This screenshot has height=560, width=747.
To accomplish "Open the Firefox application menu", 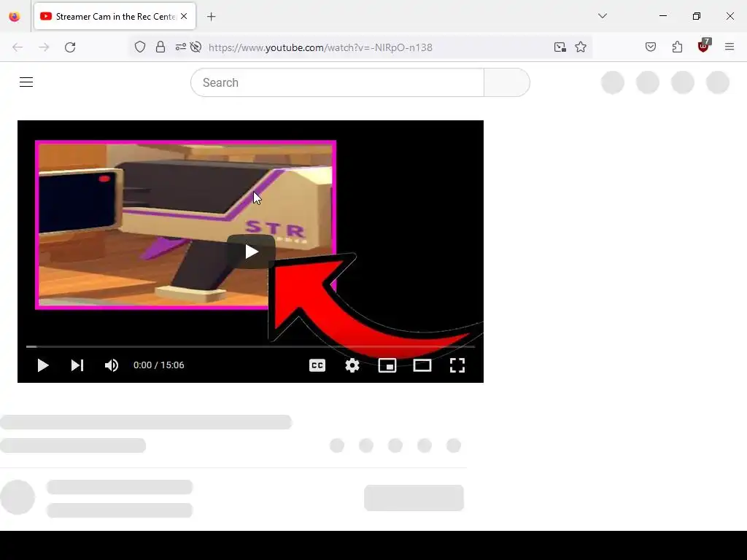I will [729, 47].
